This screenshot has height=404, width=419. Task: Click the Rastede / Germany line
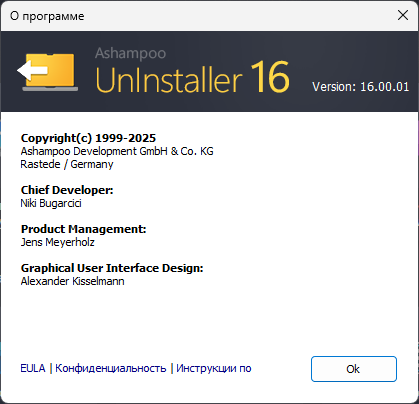67,164
